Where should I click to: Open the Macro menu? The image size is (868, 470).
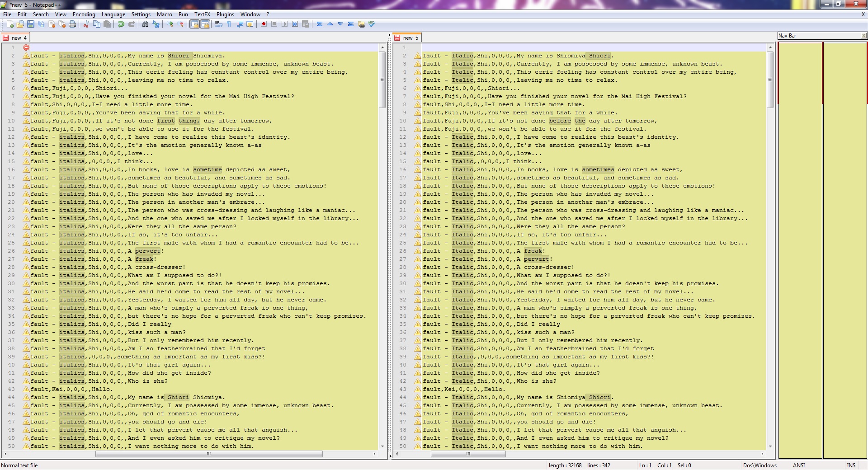[x=165, y=14]
